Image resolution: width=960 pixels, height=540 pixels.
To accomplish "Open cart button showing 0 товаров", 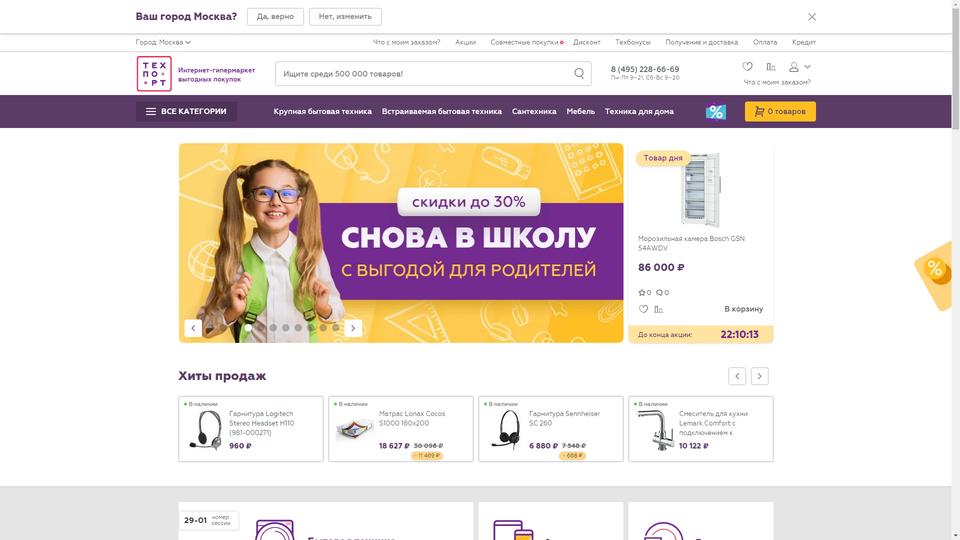I will tap(780, 111).
